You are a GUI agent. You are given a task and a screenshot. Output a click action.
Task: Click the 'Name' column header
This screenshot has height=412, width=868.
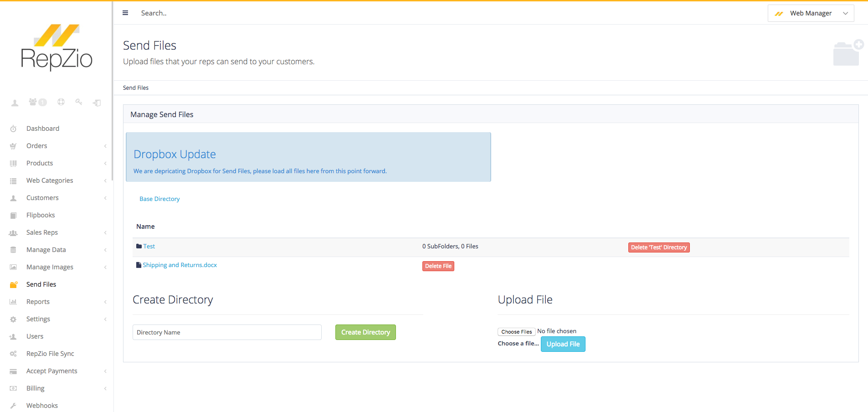point(145,227)
